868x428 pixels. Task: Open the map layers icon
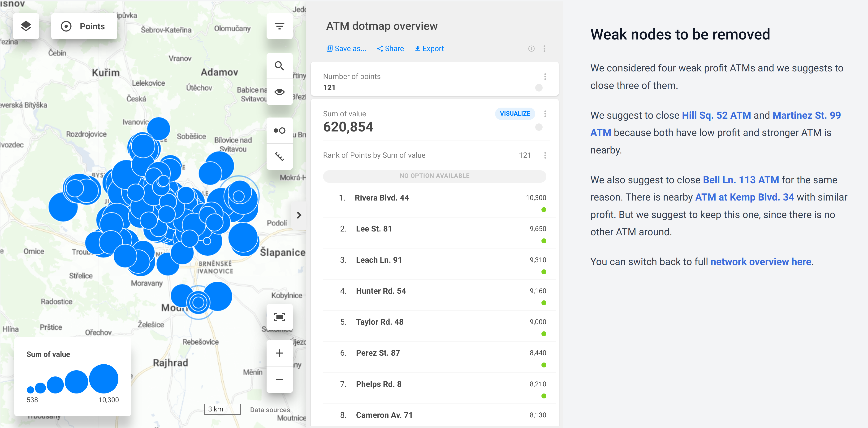[x=26, y=26]
